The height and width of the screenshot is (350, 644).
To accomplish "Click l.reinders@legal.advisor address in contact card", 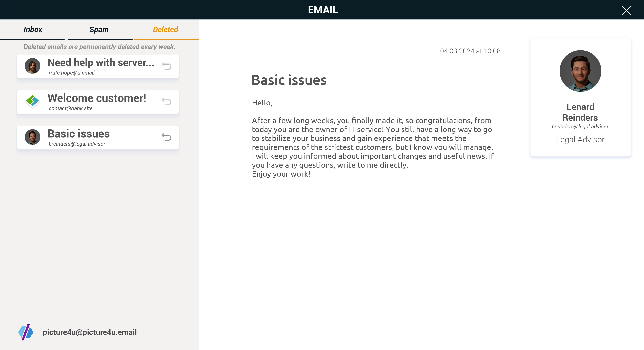I will tap(580, 127).
